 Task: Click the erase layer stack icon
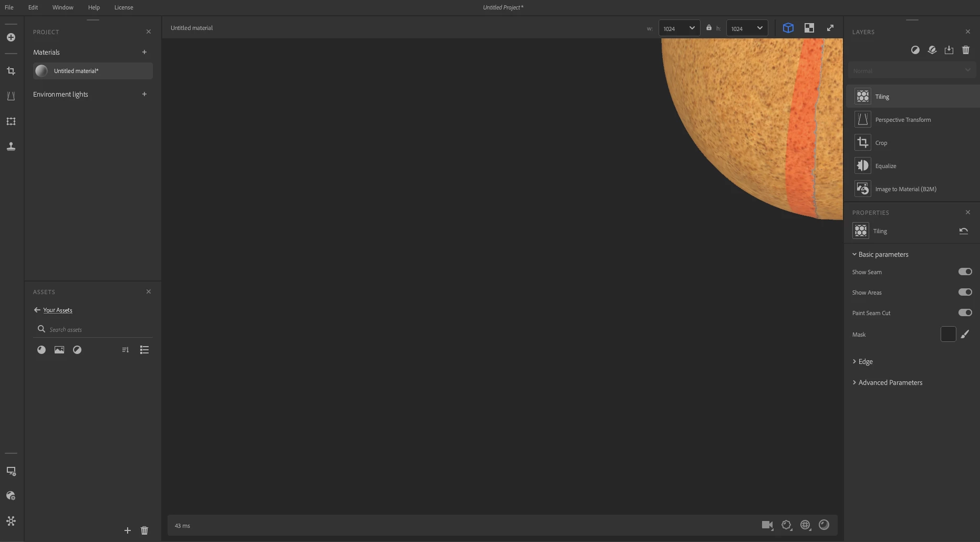[932, 50]
